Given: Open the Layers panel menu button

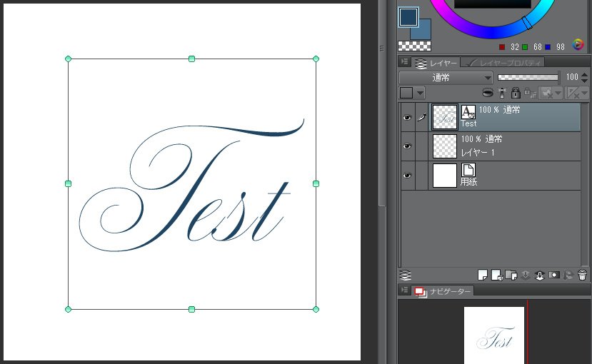Looking at the screenshot, I should 404,62.
